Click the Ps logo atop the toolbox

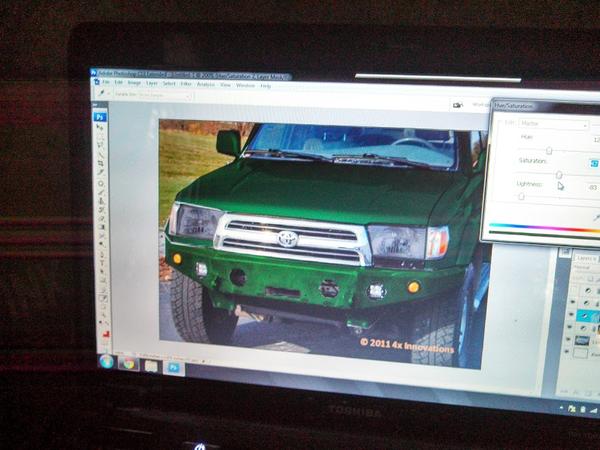(100, 116)
